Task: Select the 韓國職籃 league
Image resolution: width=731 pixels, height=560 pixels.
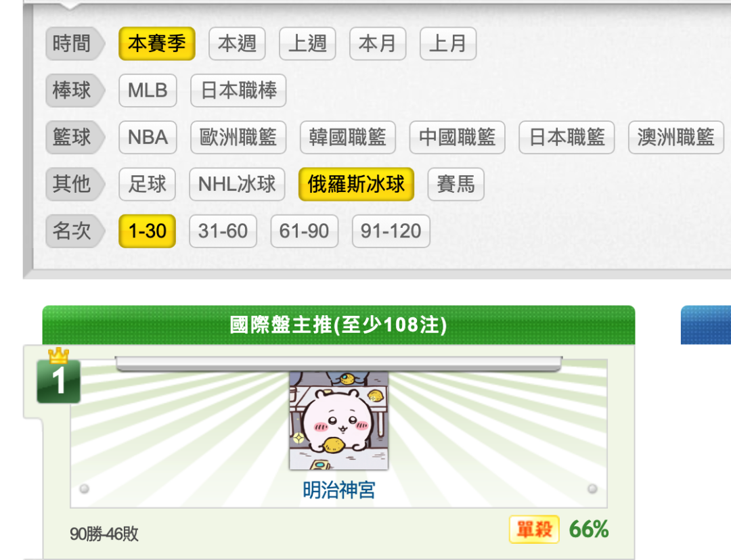Action: (348, 137)
